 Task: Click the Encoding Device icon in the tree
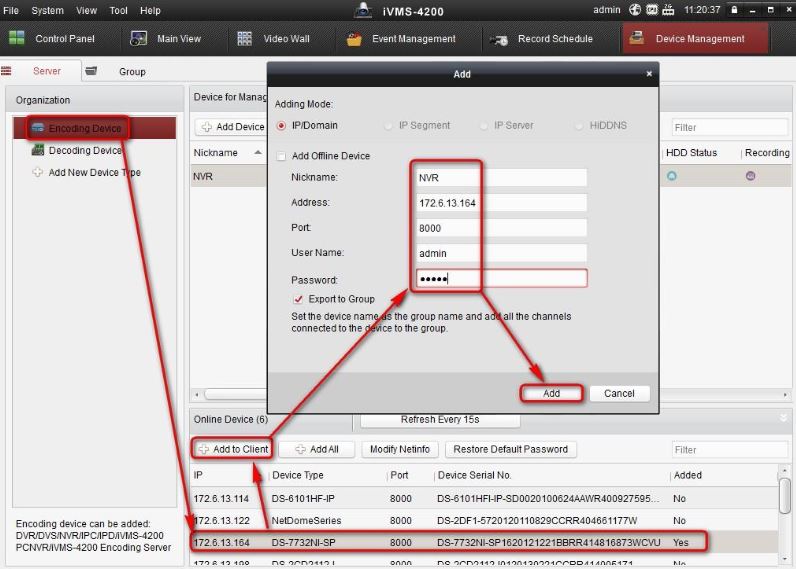[38, 128]
